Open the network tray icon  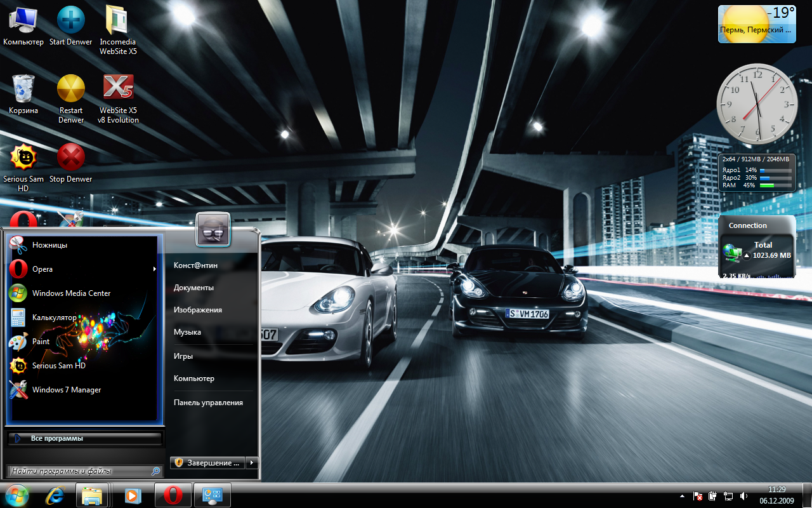(x=728, y=495)
